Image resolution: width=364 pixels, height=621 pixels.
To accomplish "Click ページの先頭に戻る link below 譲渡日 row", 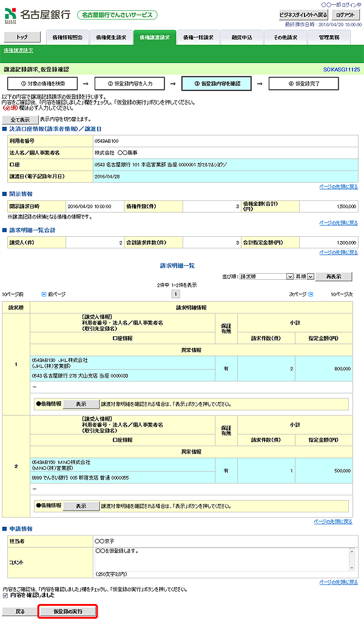I will click(339, 186).
